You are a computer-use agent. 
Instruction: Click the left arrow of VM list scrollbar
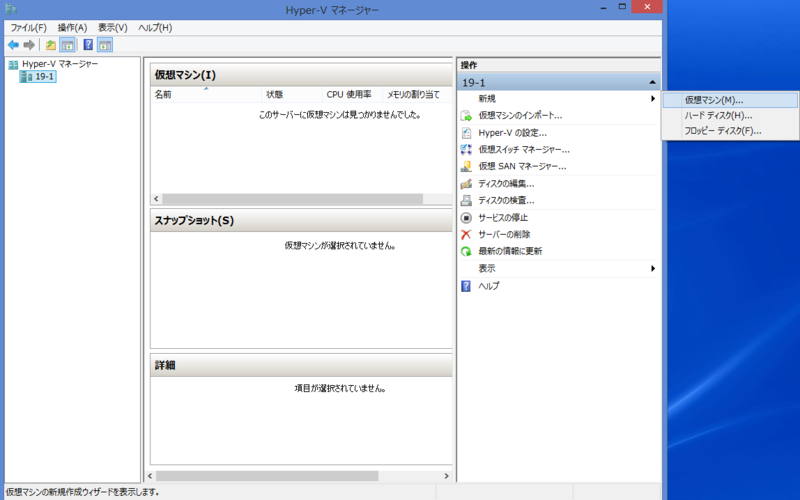(x=156, y=199)
